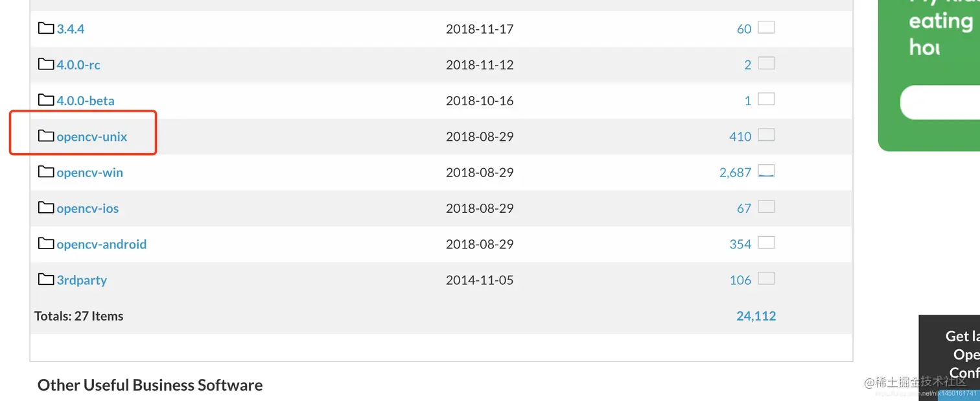This screenshot has width=980, height=401.
Task: Click the white button in green advertisement
Action: tap(940, 103)
